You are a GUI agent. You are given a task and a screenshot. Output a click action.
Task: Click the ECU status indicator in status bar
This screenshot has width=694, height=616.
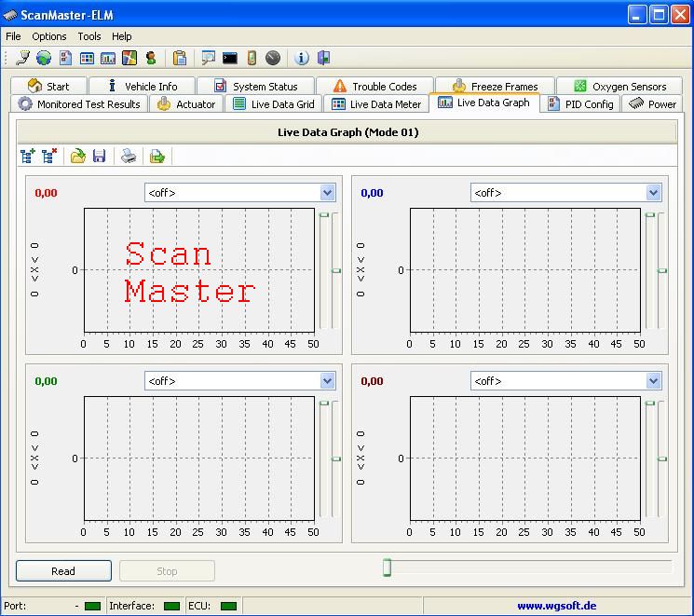pos(228,606)
